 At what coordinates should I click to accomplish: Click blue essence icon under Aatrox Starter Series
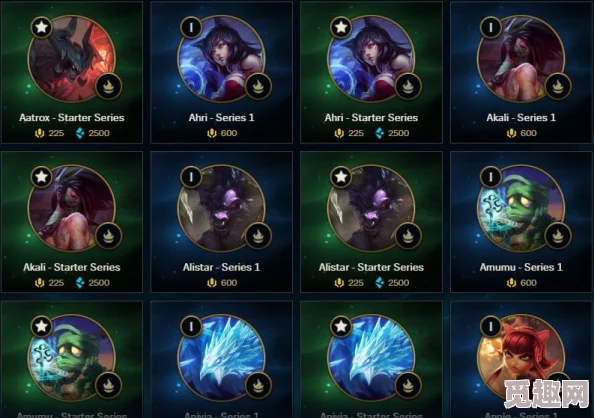click(80, 133)
